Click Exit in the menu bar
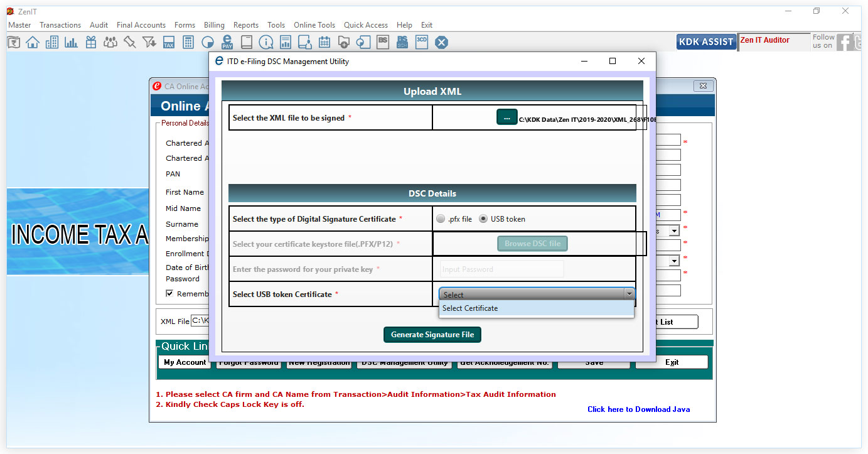This screenshot has height=454, width=868. tap(427, 25)
